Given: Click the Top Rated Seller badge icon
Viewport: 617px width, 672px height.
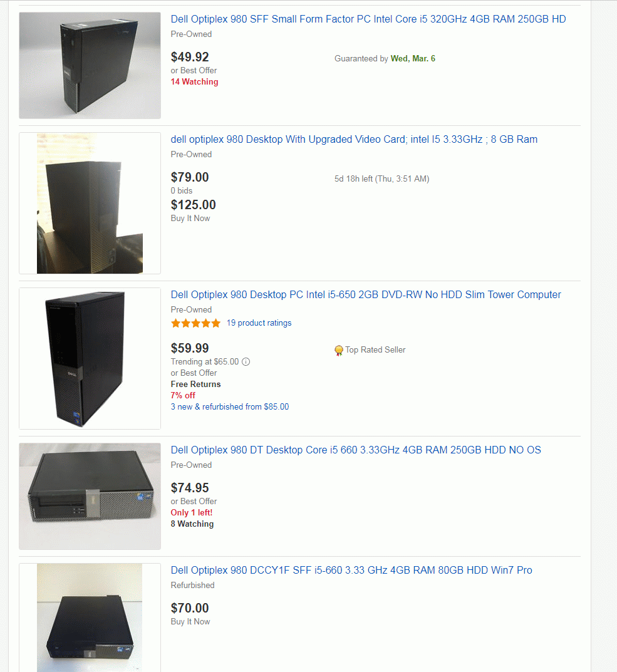Looking at the screenshot, I should 339,351.
